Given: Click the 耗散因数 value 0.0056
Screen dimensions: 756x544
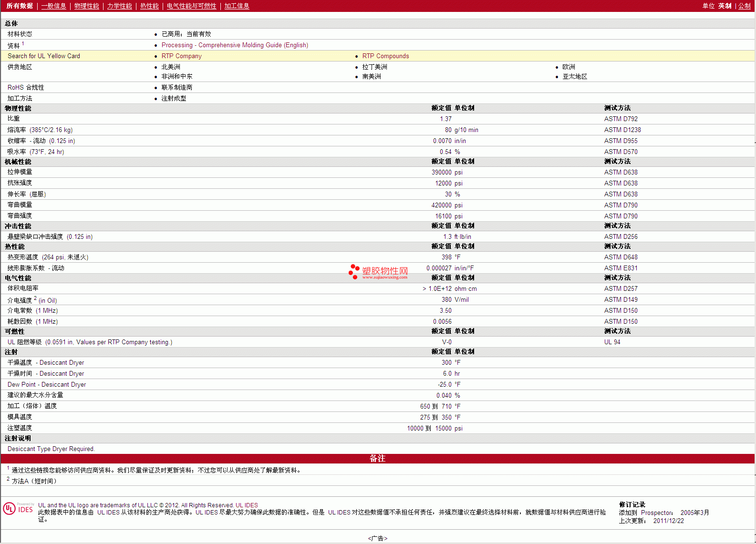Looking at the screenshot, I should (442, 322).
